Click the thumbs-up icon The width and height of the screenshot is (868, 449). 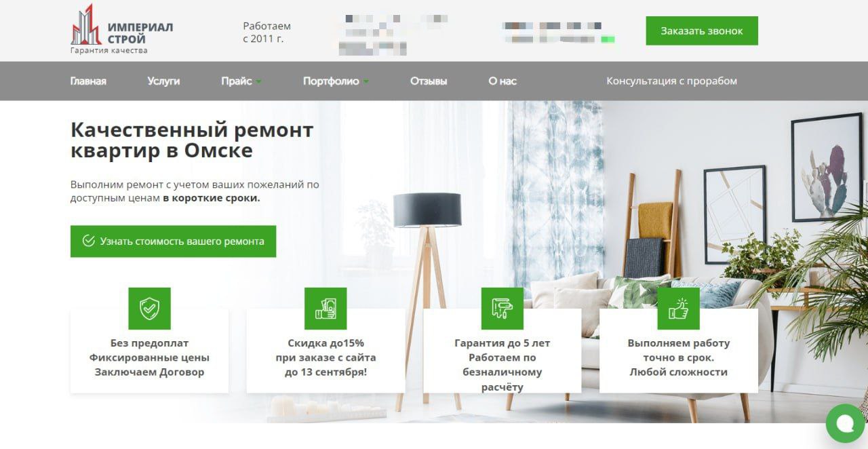(679, 309)
